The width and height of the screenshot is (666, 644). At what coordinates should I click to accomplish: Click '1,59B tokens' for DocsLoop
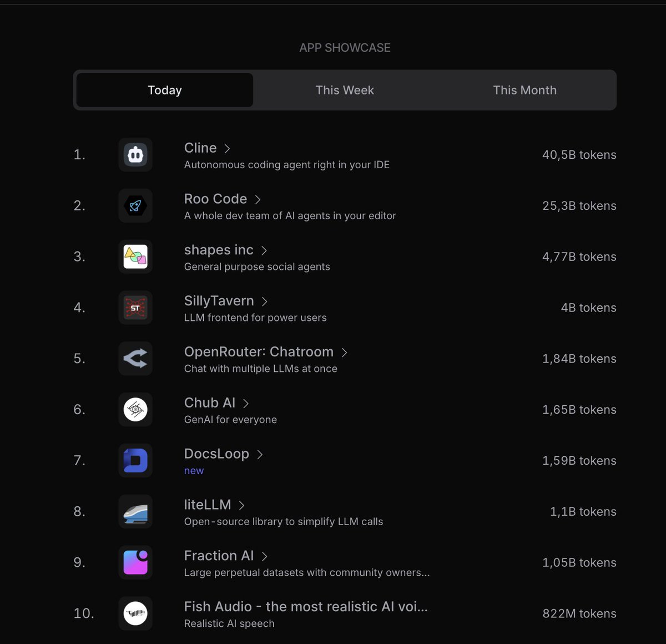click(x=579, y=461)
